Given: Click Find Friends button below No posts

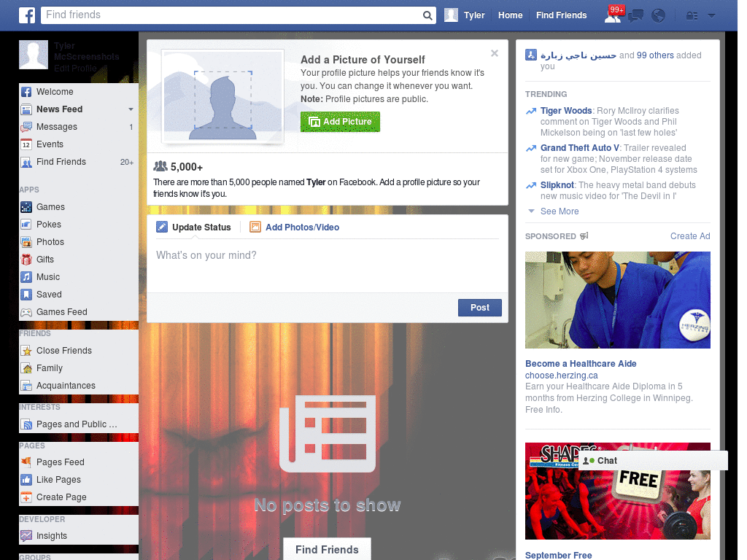Looking at the screenshot, I should (x=327, y=549).
